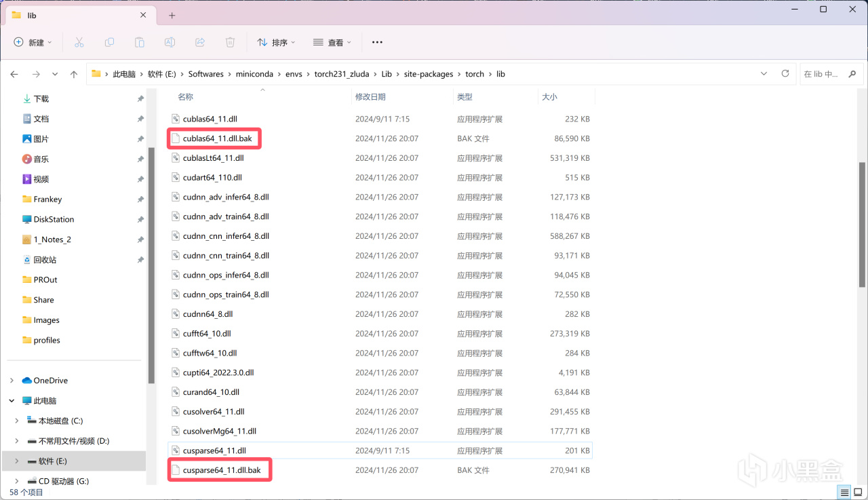Open the 查看 (View) dropdown
The height and width of the screenshot is (500, 868).
[x=332, y=42]
